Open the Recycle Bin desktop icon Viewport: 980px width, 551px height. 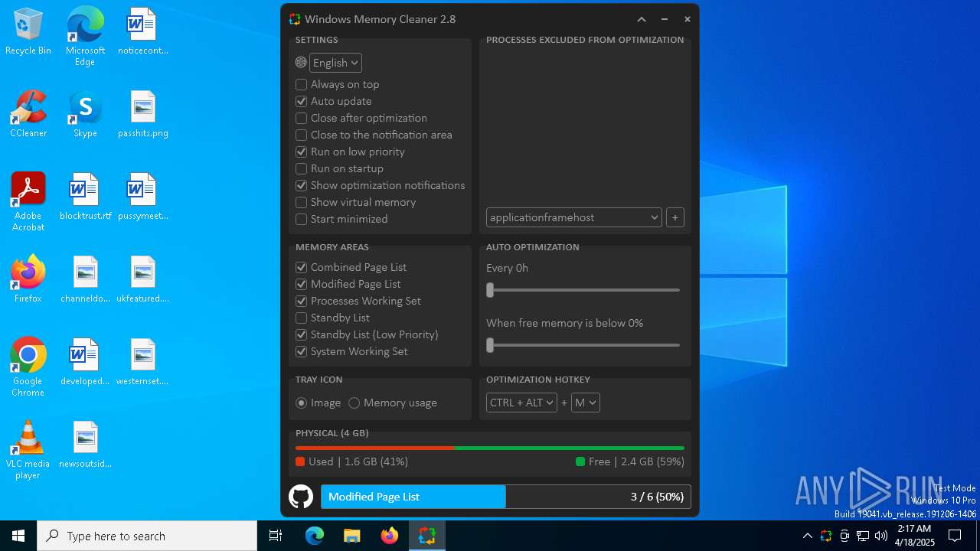pyautogui.click(x=28, y=31)
